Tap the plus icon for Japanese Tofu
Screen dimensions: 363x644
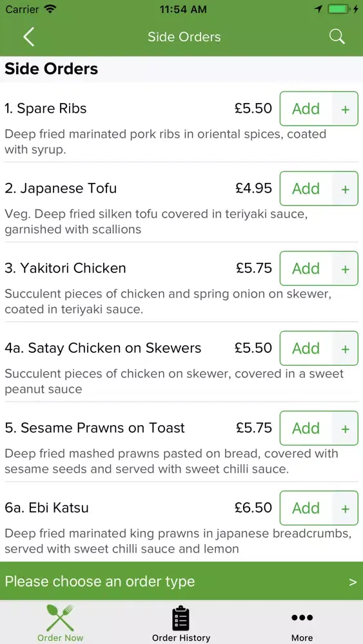click(x=346, y=189)
